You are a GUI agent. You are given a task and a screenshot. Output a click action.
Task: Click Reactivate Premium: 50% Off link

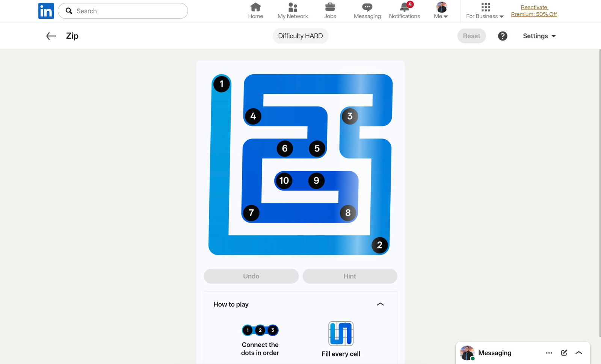(x=534, y=11)
